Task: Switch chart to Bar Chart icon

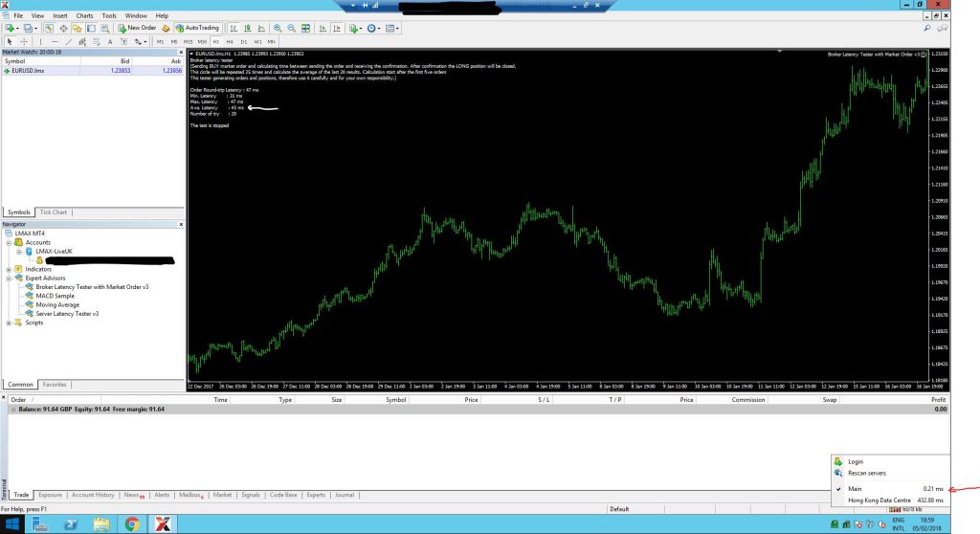Action: coord(233,28)
